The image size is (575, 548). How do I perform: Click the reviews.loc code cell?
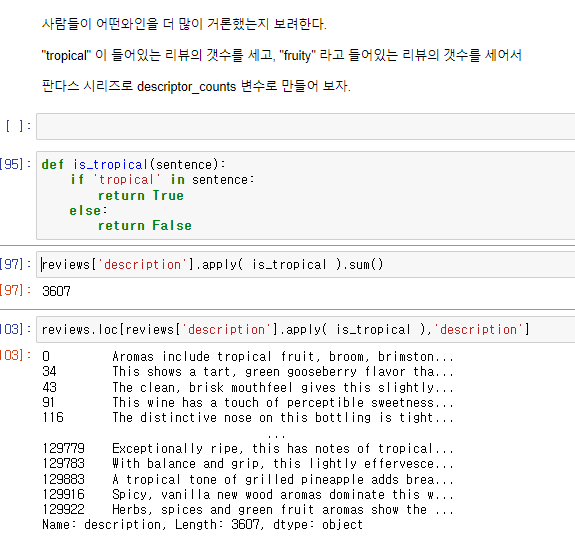click(305, 329)
